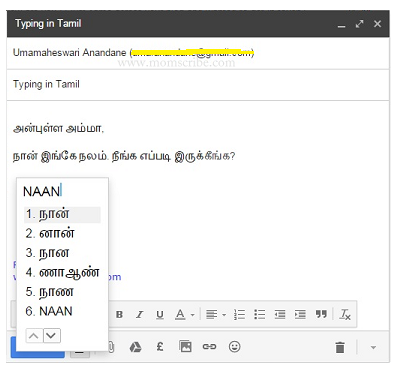This screenshot has width=397, height=375.
Task: Insert a photo into the email
Action: 185,347
